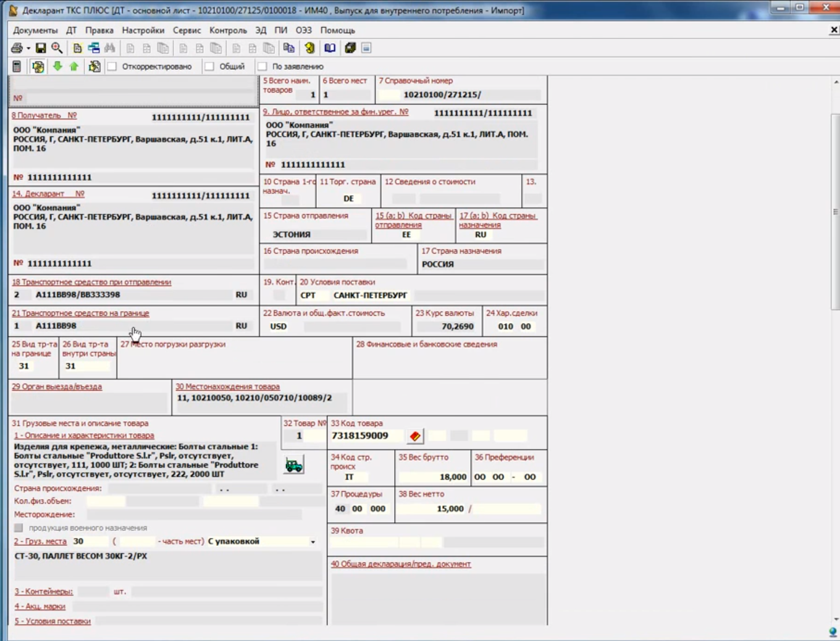Image resolution: width=840 pixels, height=641 pixels.
Task: Open the 40 Общая декларация/пред. документ link
Action: [401, 564]
